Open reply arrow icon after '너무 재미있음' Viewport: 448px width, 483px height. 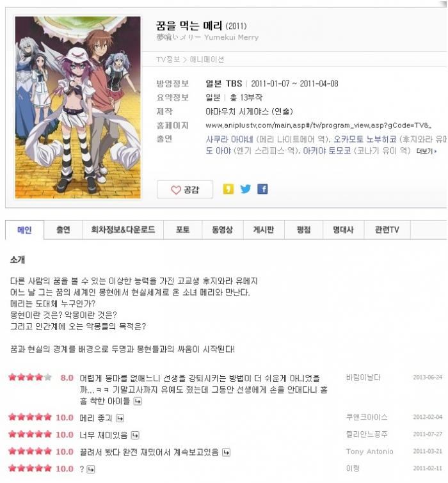point(135,435)
